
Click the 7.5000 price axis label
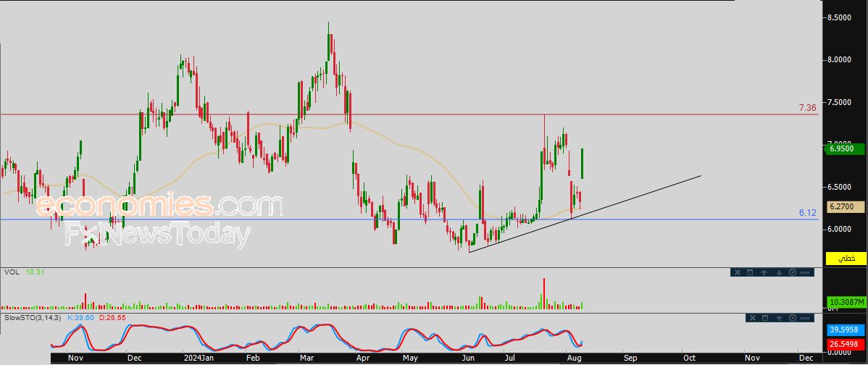840,103
